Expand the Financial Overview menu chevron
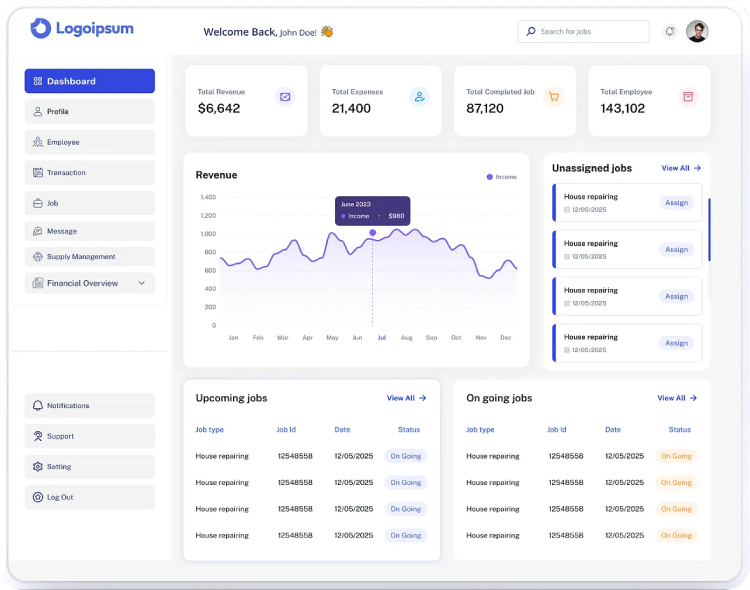Screen dimensions: 750x590 click(x=141, y=283)
